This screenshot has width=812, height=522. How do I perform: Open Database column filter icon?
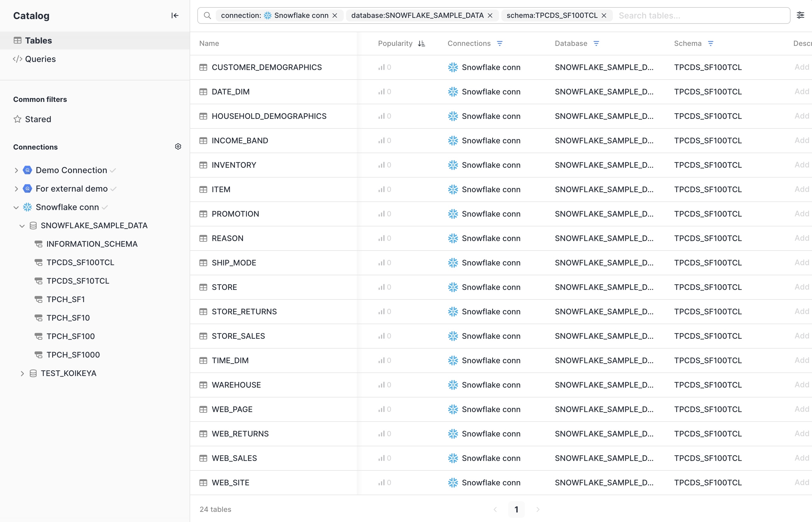tap(596, 44)
